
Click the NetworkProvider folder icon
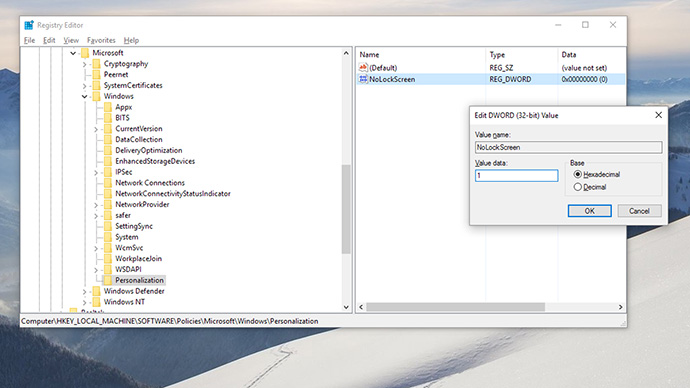(x=108, y=205)
